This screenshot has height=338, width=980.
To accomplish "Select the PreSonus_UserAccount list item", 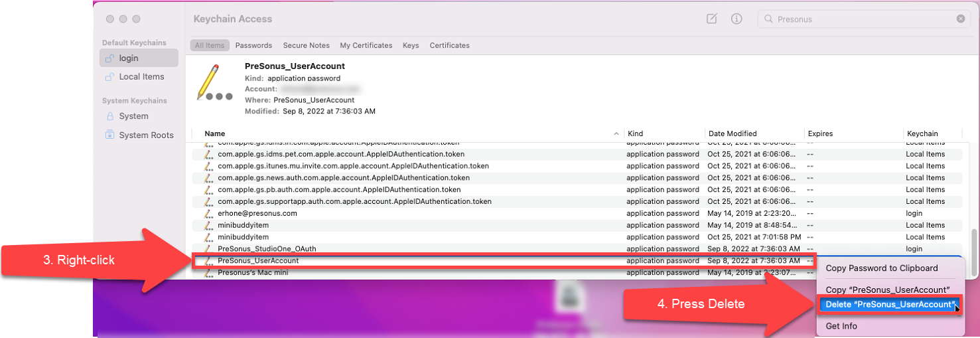I will (504, 260).
